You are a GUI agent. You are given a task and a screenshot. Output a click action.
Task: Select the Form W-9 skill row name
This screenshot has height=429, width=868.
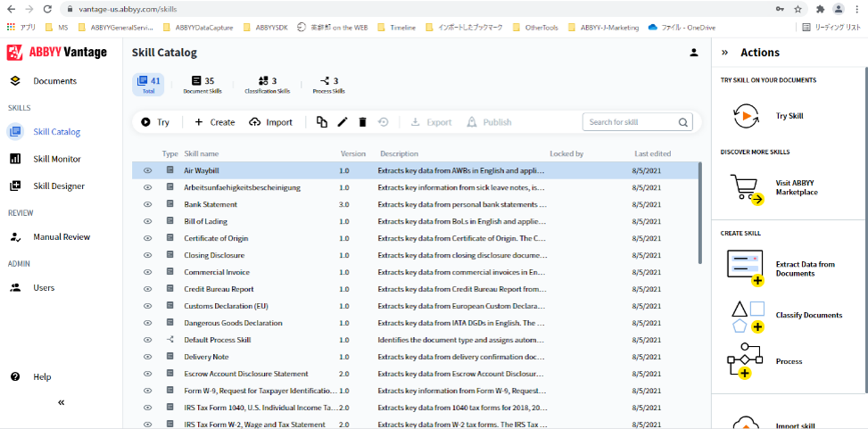260,391
